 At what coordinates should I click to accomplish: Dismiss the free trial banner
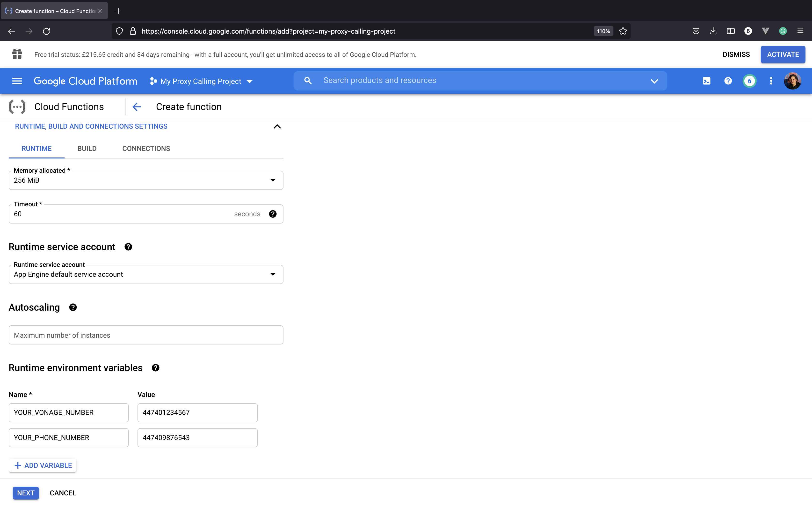tap(736, 54)
